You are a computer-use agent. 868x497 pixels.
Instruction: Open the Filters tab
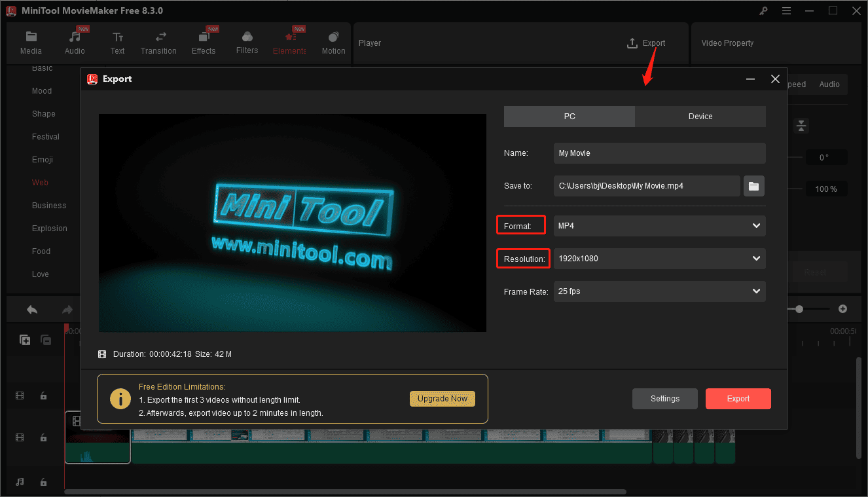pyautogui.click(x=247, y=43)
